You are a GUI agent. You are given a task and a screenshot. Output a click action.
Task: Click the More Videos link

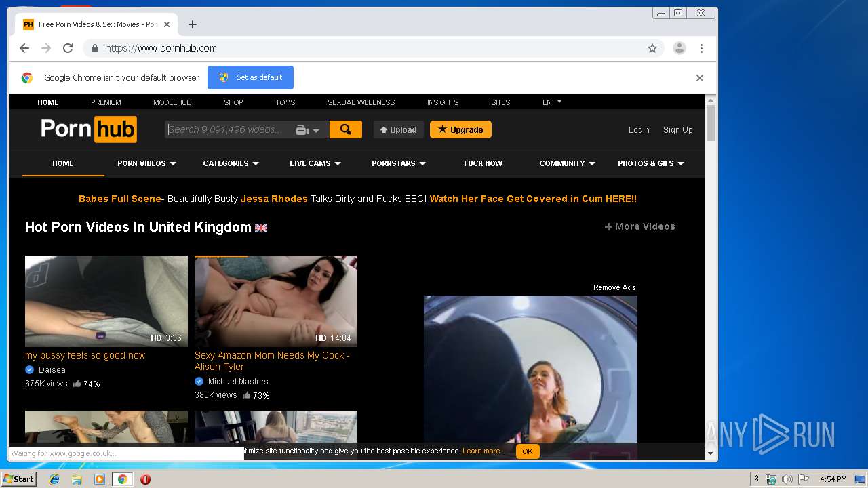tap(640, 226)
